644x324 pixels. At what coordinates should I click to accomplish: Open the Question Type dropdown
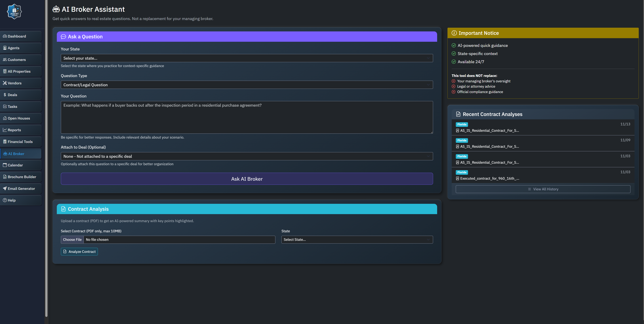coord(247,85)
